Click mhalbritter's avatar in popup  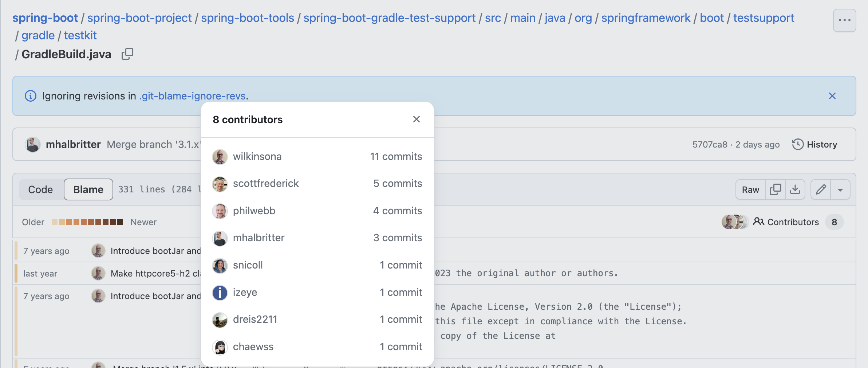(220, 238)
